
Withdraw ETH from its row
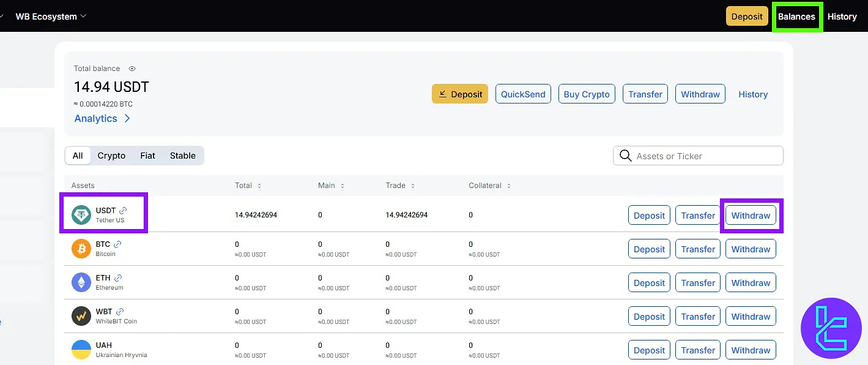pyautogui.click(x=751, y=283)
